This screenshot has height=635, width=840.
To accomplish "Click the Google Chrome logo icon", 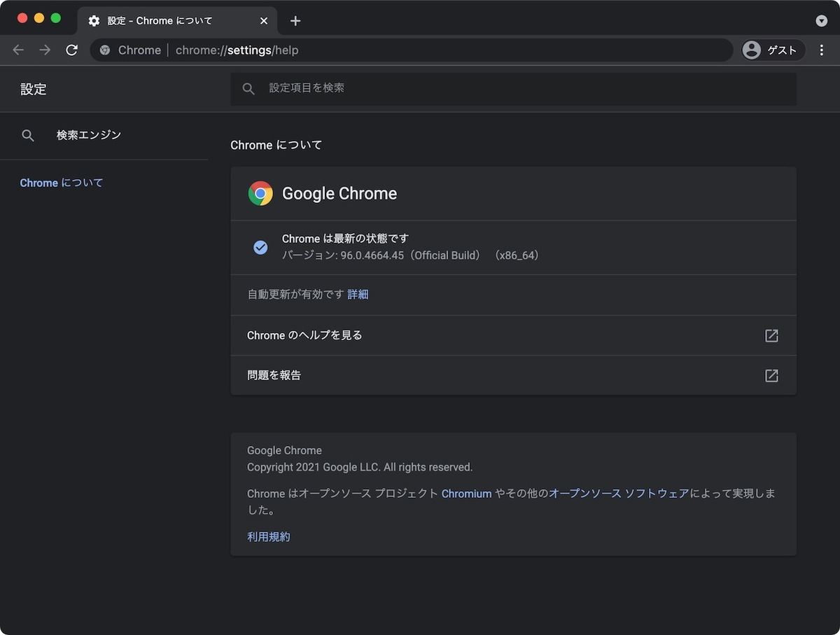I will tap(260, 193).
